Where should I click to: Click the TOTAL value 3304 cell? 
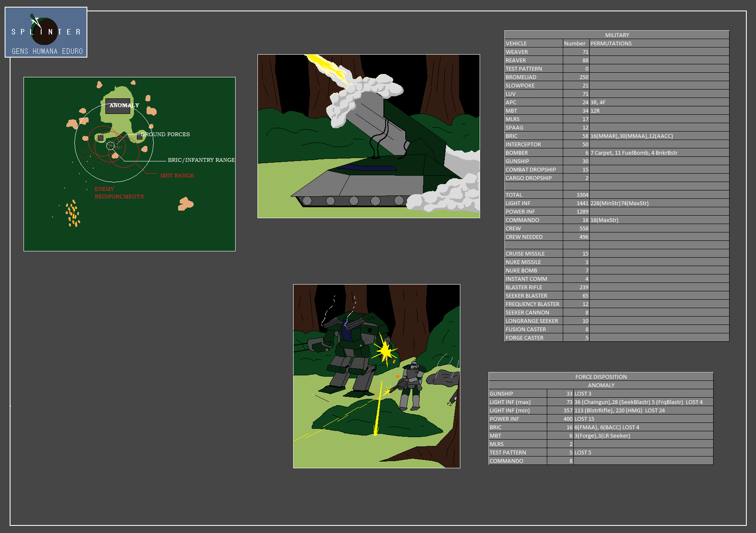(582, 195)
